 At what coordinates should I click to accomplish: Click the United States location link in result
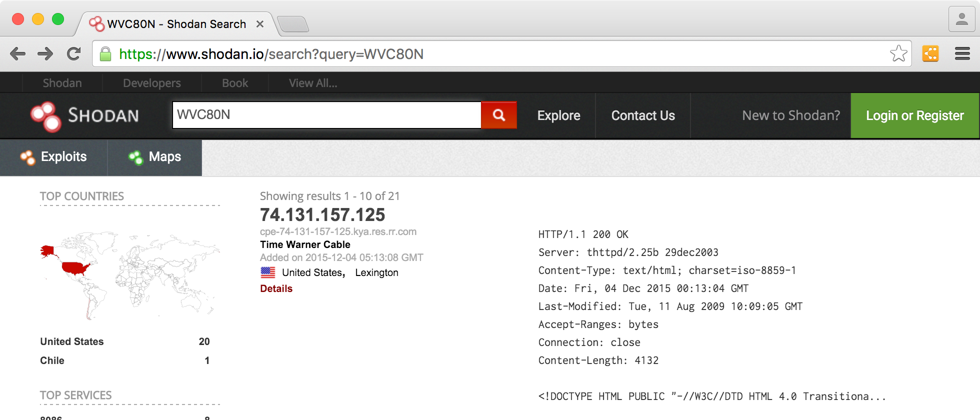pos(313,272)
